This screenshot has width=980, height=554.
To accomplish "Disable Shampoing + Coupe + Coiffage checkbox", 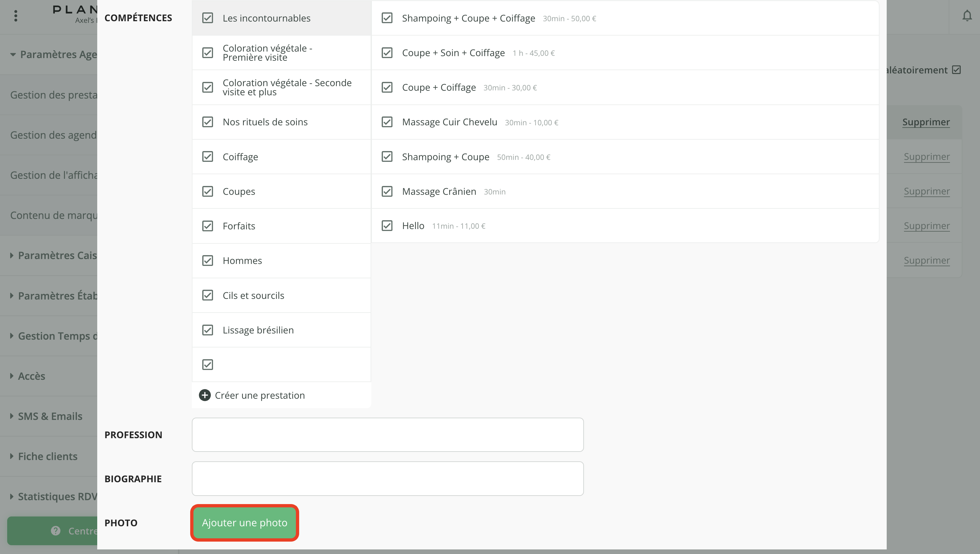I will click(387, 18).
